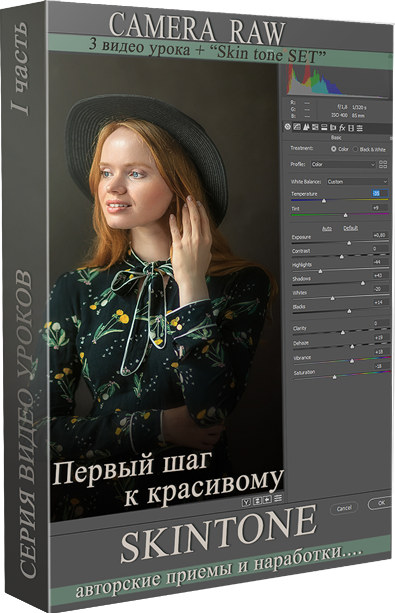
Task: Click the Vibrance slider handle
Action: [x=352, y=361]
